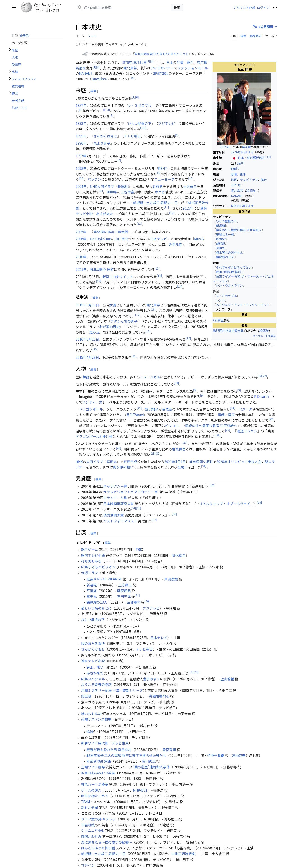Viewport: 289px width, 868px height.
Task: Expand the 来歴 section in sidebar
Action: point(10,50)
